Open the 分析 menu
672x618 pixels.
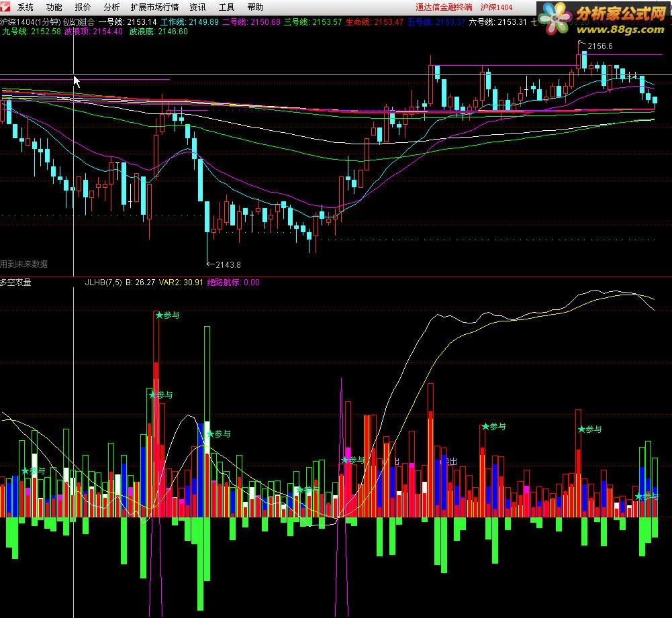tap(111, 7)
